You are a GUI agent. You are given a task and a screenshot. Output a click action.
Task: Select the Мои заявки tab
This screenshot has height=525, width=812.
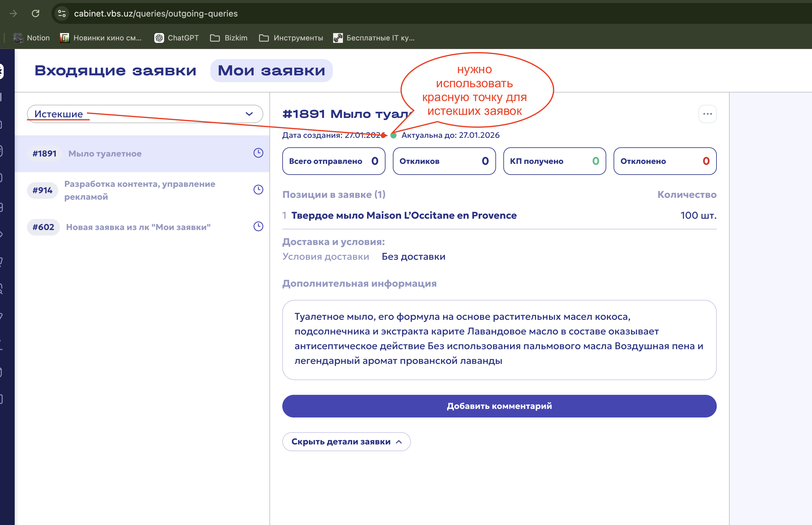coord(271,70)
